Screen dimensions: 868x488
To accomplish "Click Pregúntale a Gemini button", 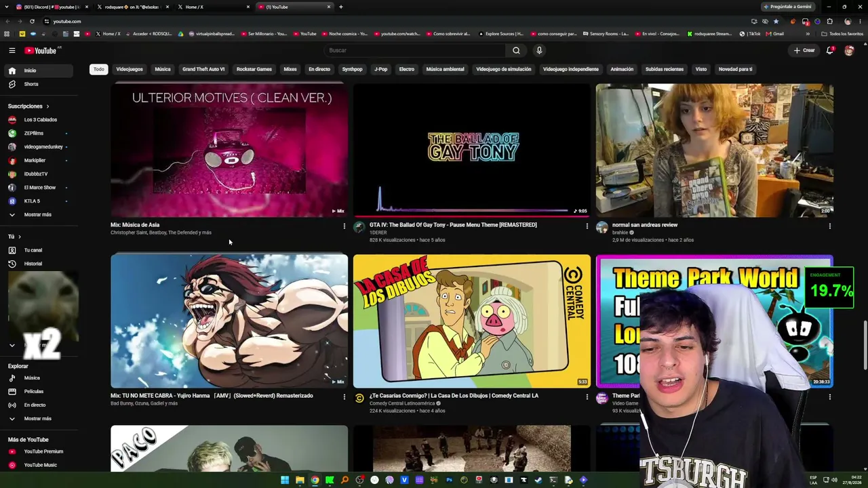I will [787, 7].
